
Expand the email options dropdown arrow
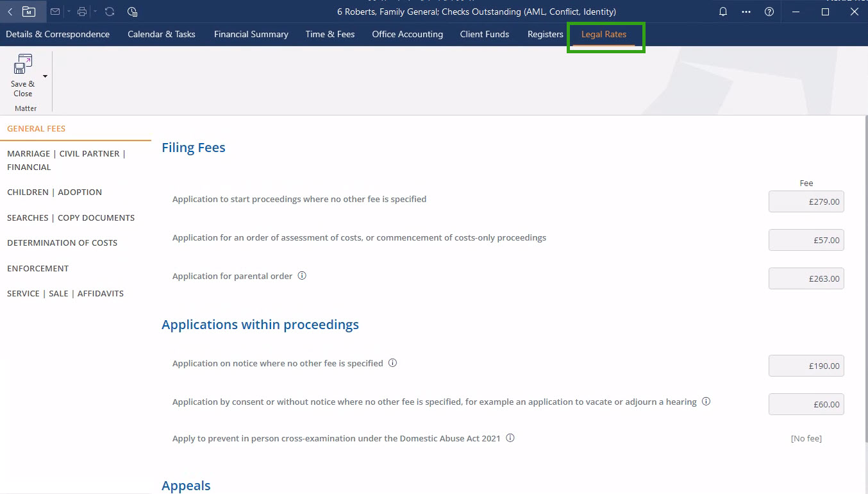[67, 12]
